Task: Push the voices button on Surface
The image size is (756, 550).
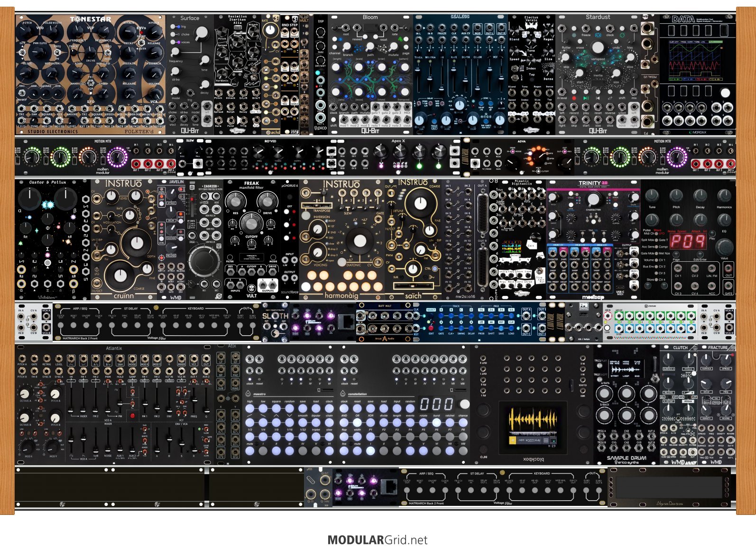Action: coord(174,42)
